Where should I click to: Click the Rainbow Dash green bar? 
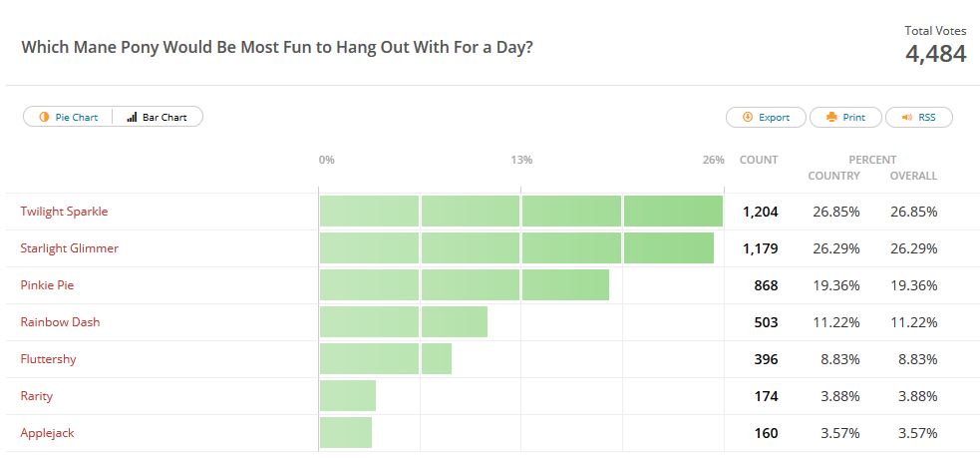[x=403, y=322]
